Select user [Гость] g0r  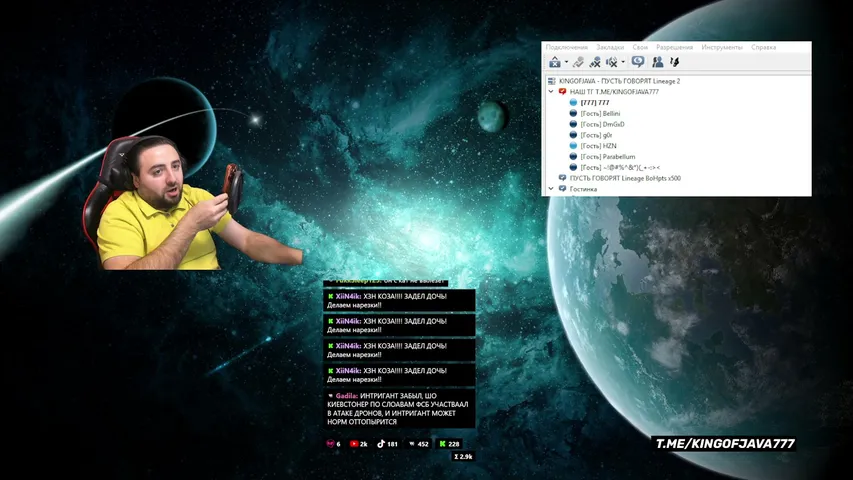pos(596,135)
